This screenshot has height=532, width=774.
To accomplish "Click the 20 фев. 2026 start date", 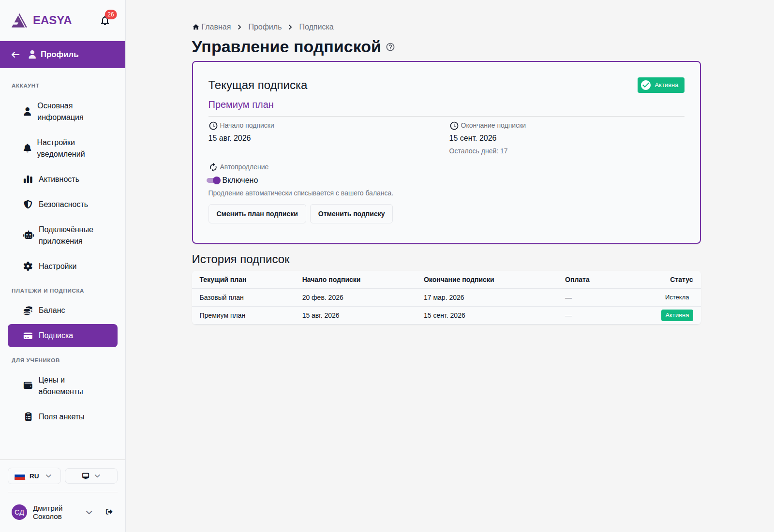I will 323,297.
